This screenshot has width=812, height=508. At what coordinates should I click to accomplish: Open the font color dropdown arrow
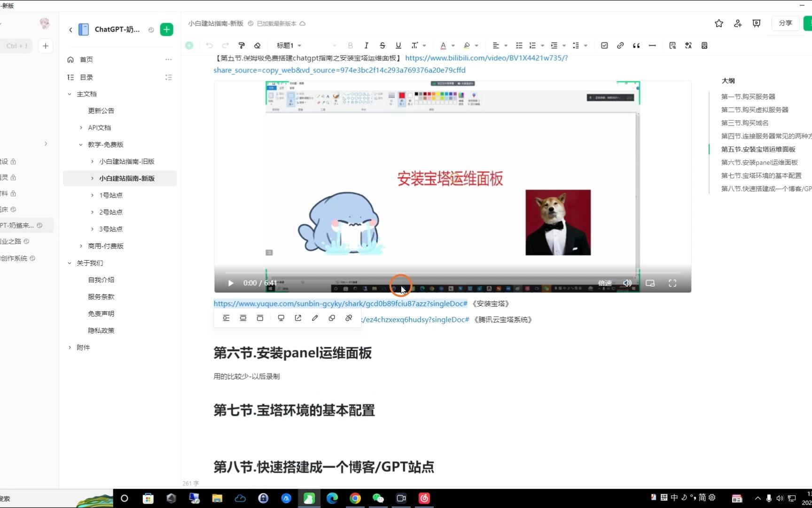(x=453, y=46)
